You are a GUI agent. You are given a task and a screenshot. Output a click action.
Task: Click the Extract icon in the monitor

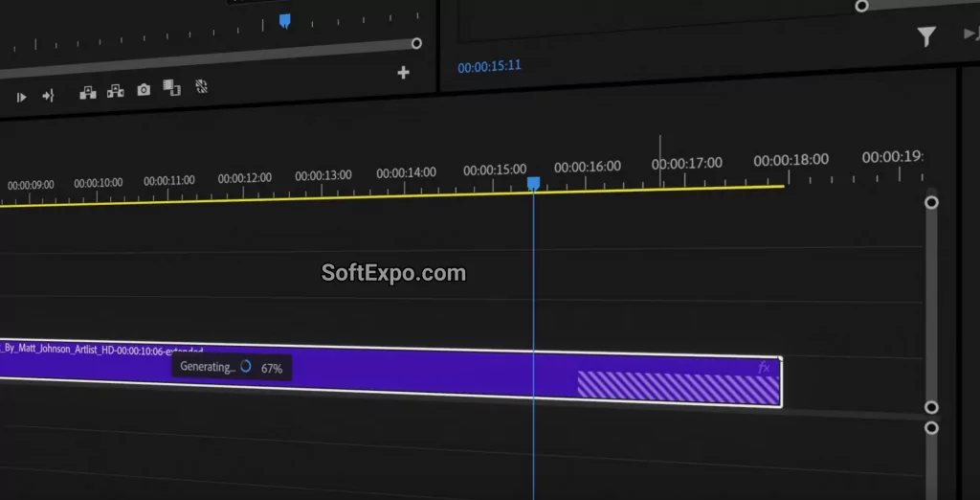pyautogui.click(x=115, y=91)
